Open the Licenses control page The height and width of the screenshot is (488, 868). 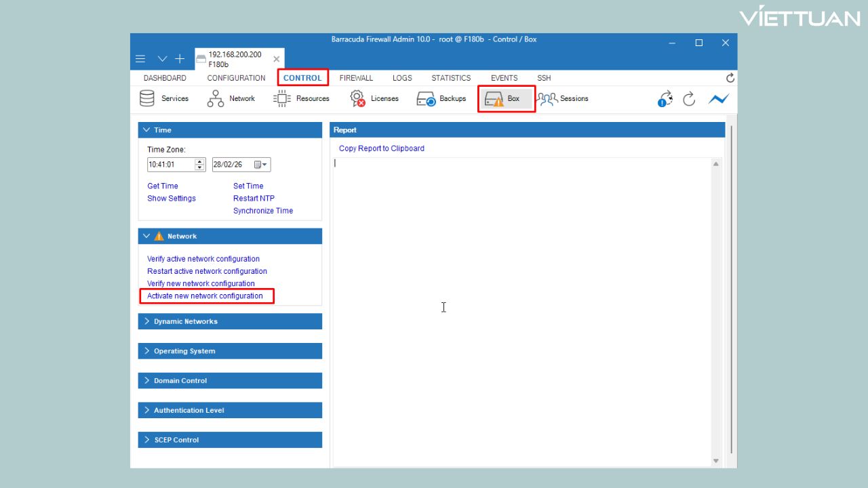[374, 99]
